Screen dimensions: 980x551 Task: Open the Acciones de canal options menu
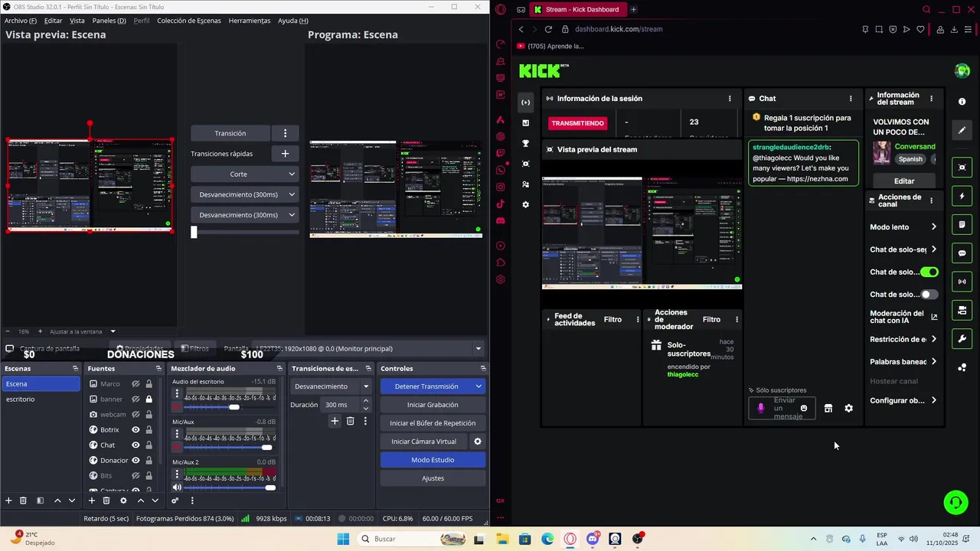click(931, 201)
